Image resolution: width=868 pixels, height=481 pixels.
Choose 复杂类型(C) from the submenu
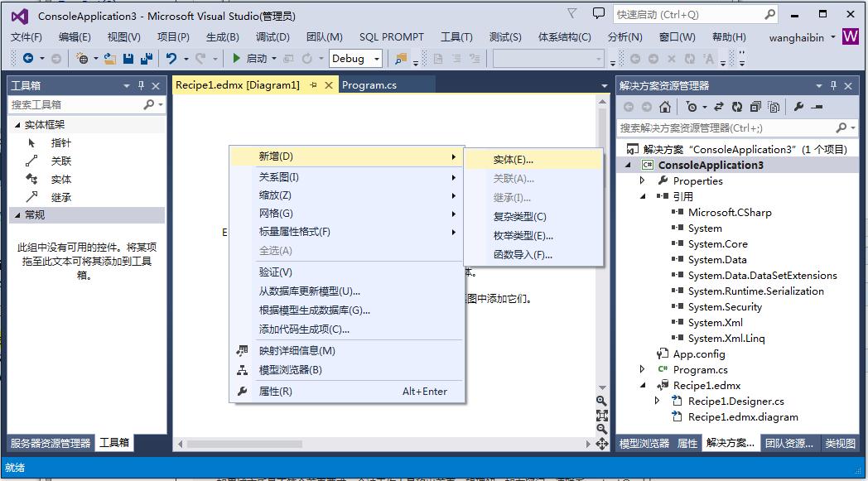point(533,216)
